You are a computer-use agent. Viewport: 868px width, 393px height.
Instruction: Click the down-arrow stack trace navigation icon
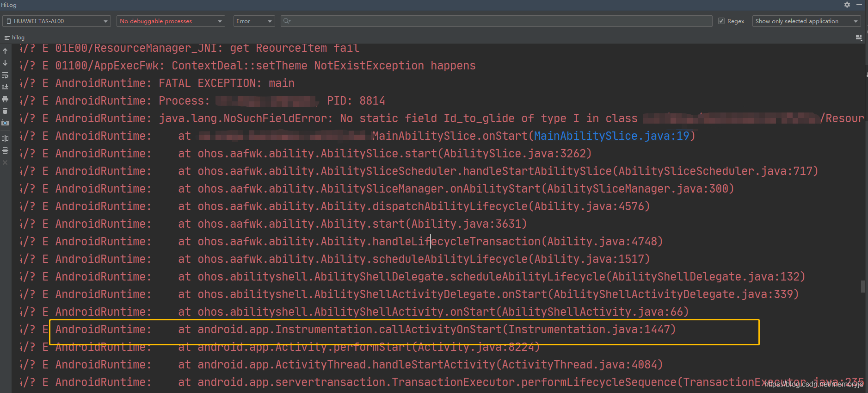pos(5,63)
